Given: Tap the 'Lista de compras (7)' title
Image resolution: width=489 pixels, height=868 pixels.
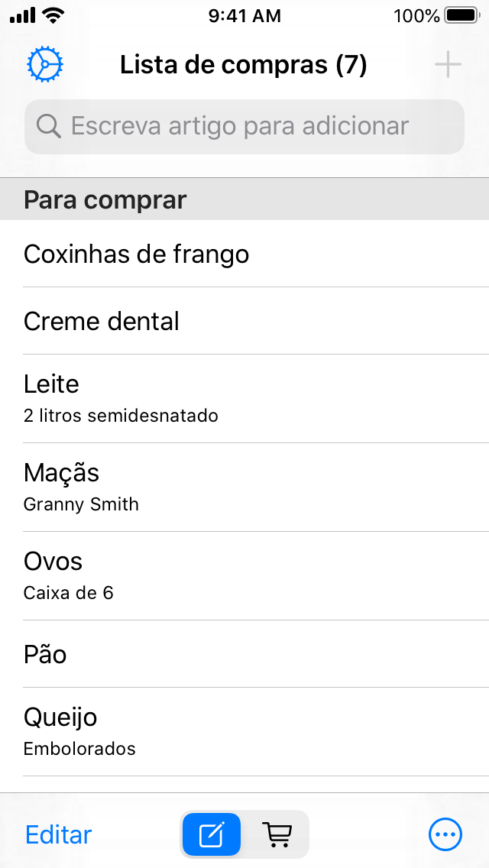Looking at the screenshot, I should (244, 65).
